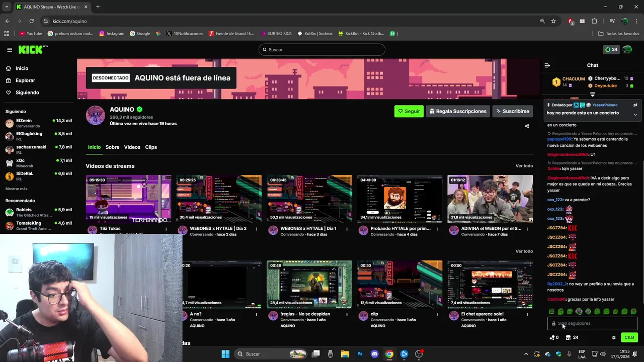Open ADIVINA el WEBON video thumbnail
Viewport: 644px width, 362px height.
click(490, 199)
